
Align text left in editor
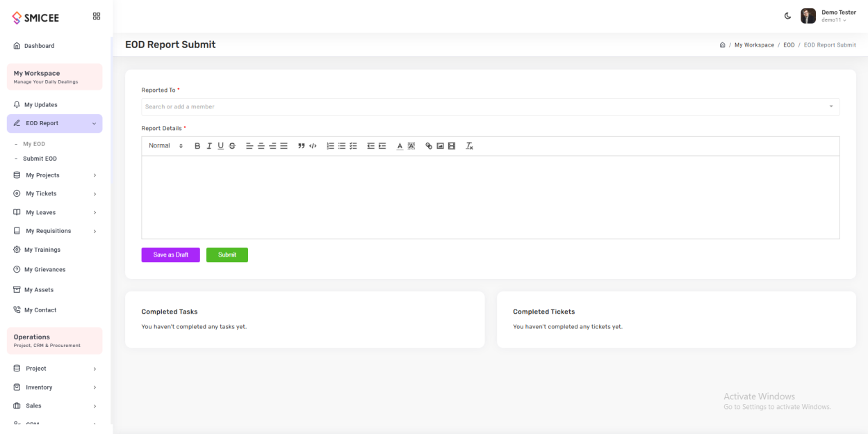(249, 146)
